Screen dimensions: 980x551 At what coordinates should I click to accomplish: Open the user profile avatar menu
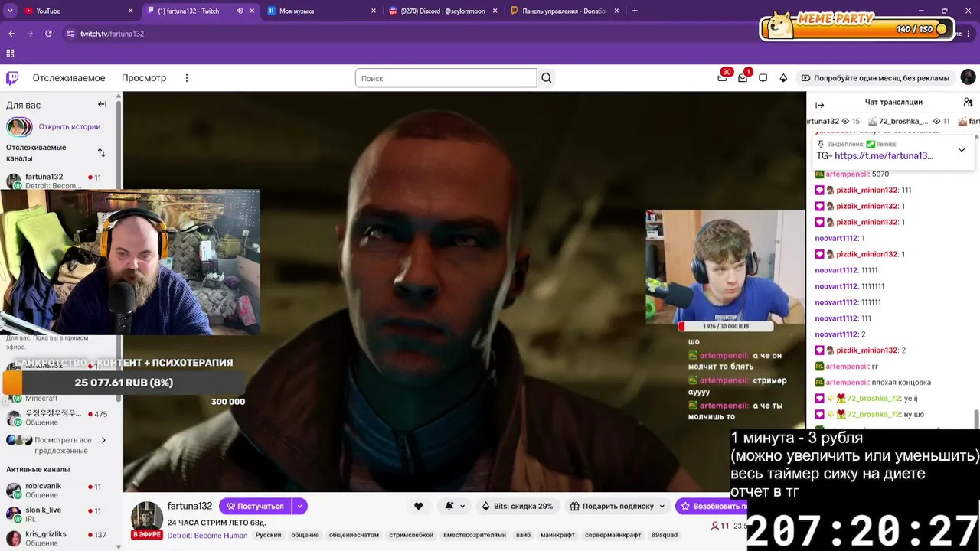(x=969, y=77)
